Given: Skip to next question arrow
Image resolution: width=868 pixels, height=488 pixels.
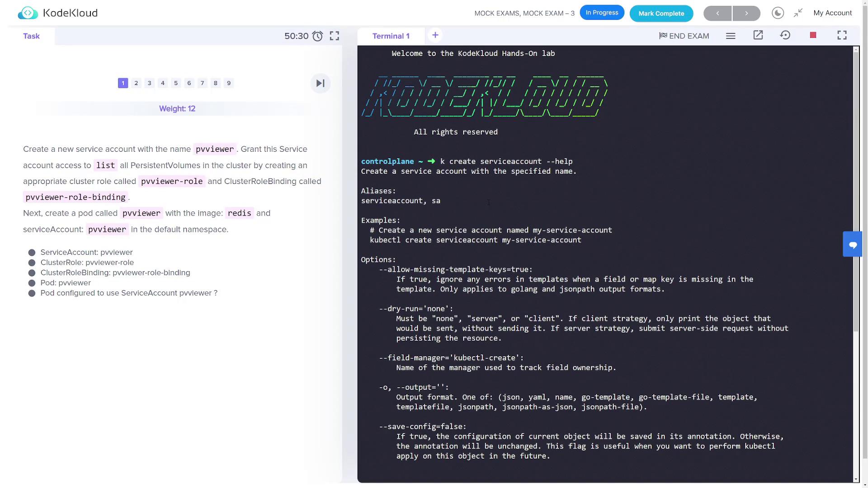Looking at the screenshot, I should (321, 83).
